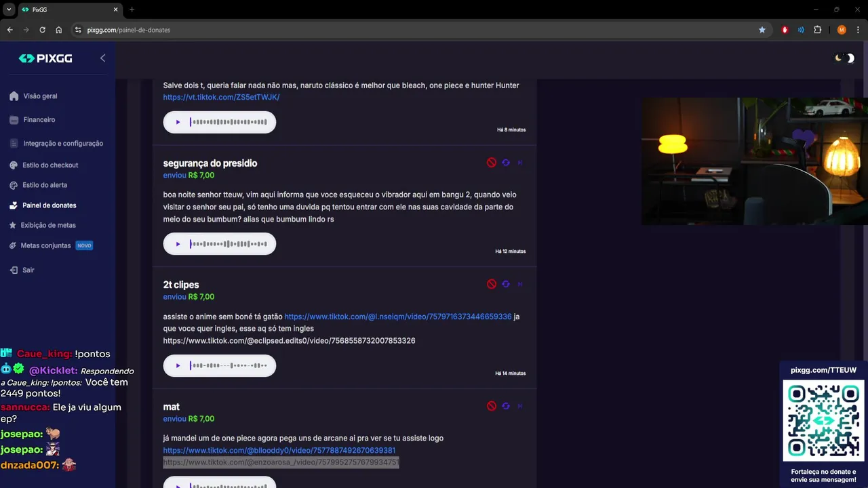This screenshot has width=868, height=488.
Task: Open a new Chrome tab
Action: [x=132, y=9]
